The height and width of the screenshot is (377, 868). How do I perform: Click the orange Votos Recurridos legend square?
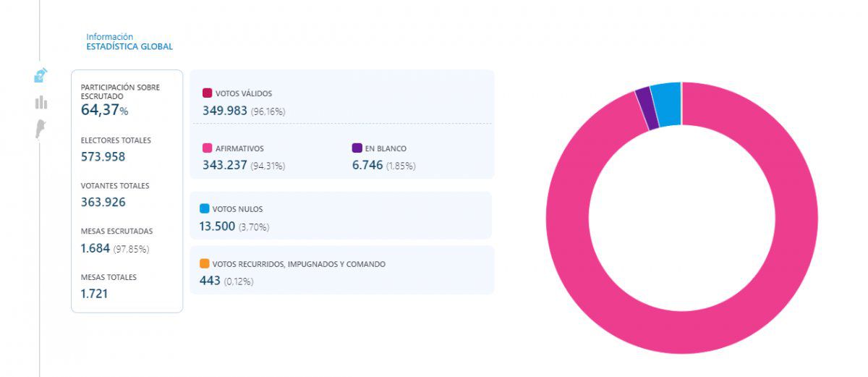click(204, 264)
